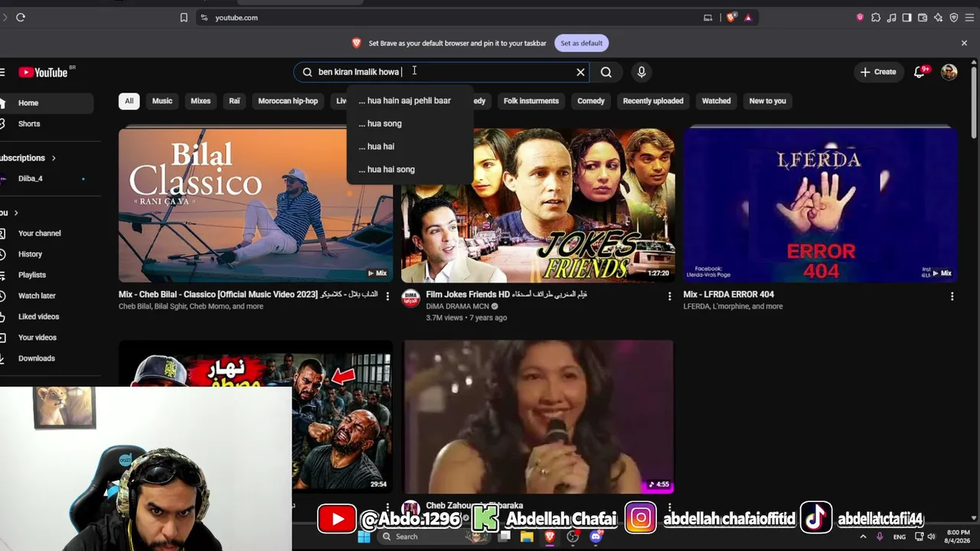Open Liked videos in the sidebar
Viewport: 980px width, 551px height.
tap(47, 316)
